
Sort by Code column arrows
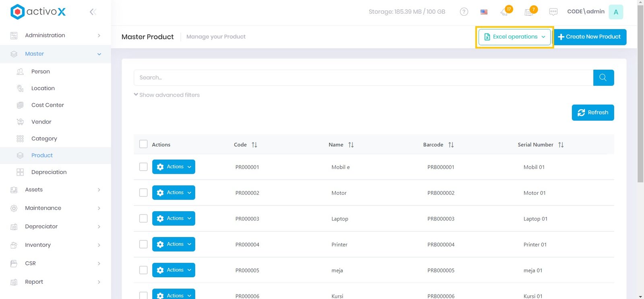(x=254, y=145)
